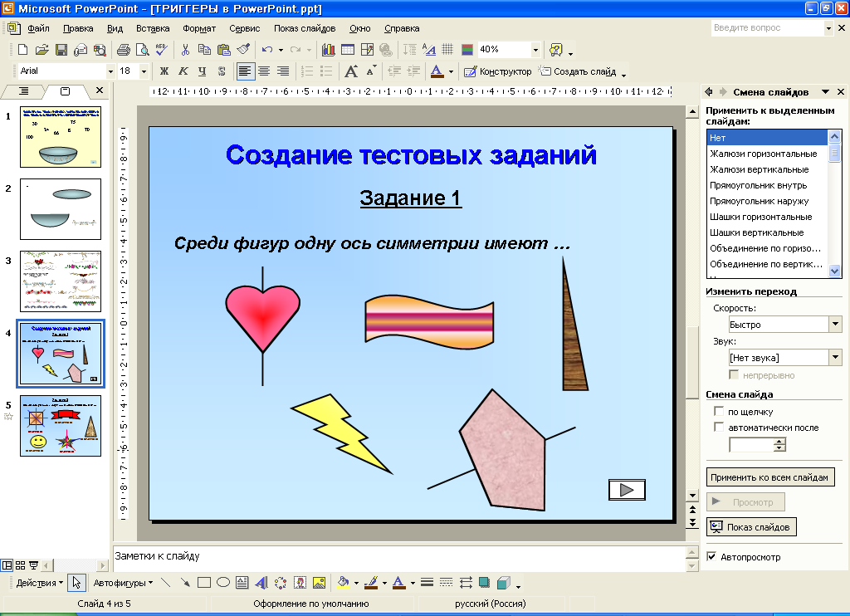Click the fill color bucket icon
Viewport: 850px width, 616px height.
(343, 583)
